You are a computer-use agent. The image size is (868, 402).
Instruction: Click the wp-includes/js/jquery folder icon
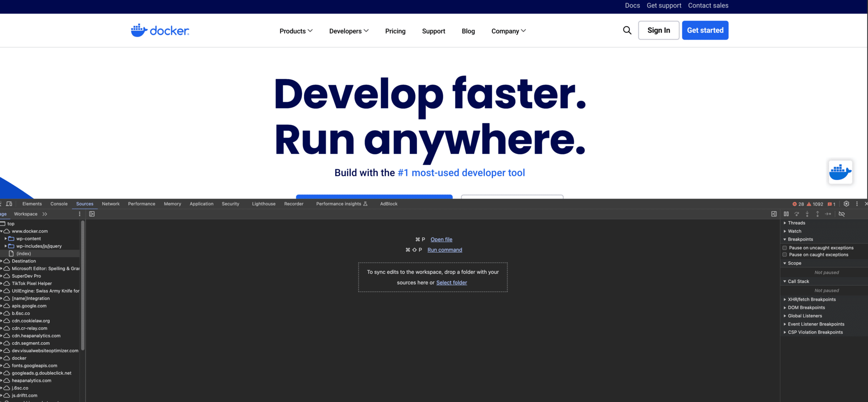click(x=11, y=246)
